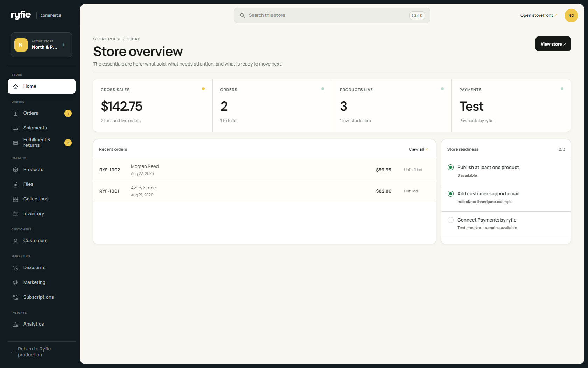Screen dimensions: 588x368
Task: Click the ryfie logo
Action: (x=21, y=15)
